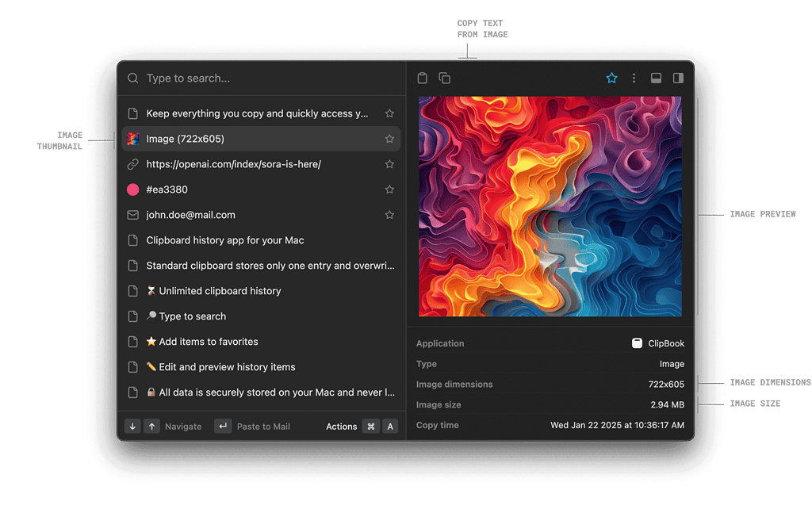Type to search input field

[x=262, y=78]
